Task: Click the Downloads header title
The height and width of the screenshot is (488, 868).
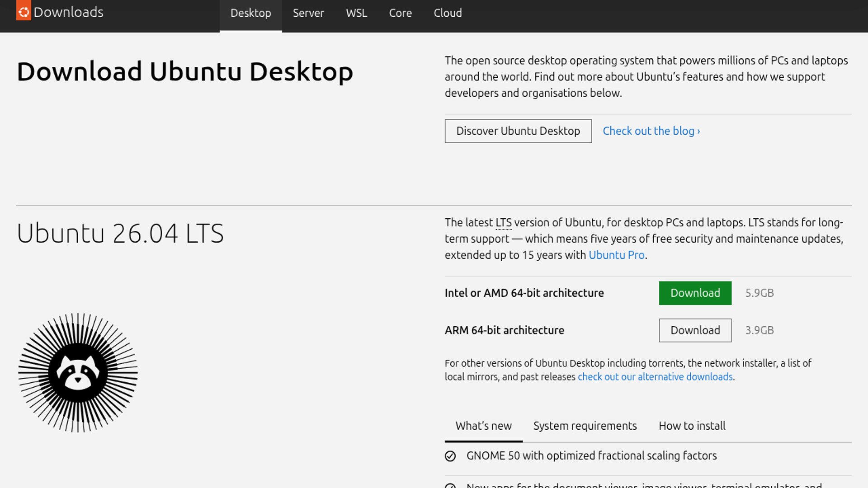Action: click(x=68, y=12)
